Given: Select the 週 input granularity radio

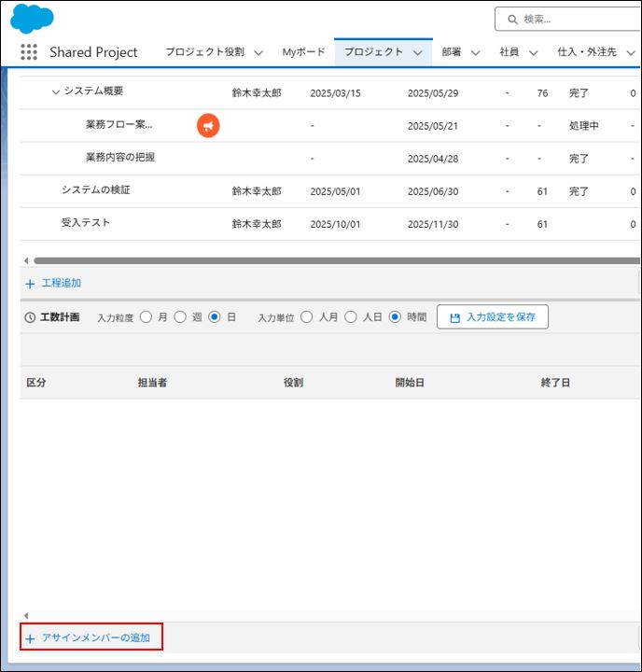Looking at the screenshot, I should pos(180,317).
